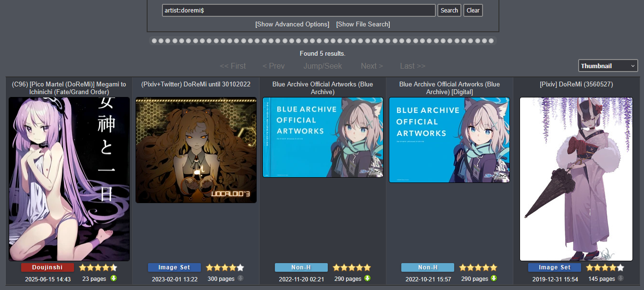Click the Clear button
This screenshot has width=644, height=290.
(473, 11)
